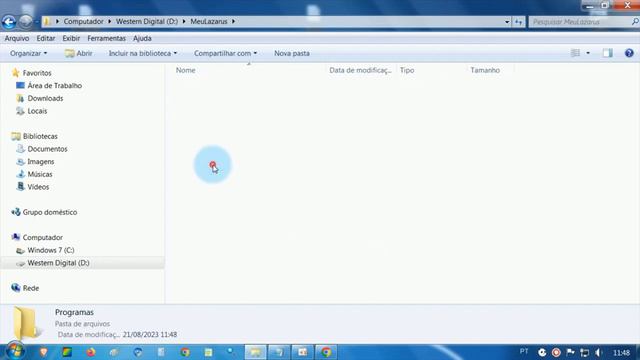640x360 pixels.
Task: Select Computador in the navigation pane
Action: 42,238
